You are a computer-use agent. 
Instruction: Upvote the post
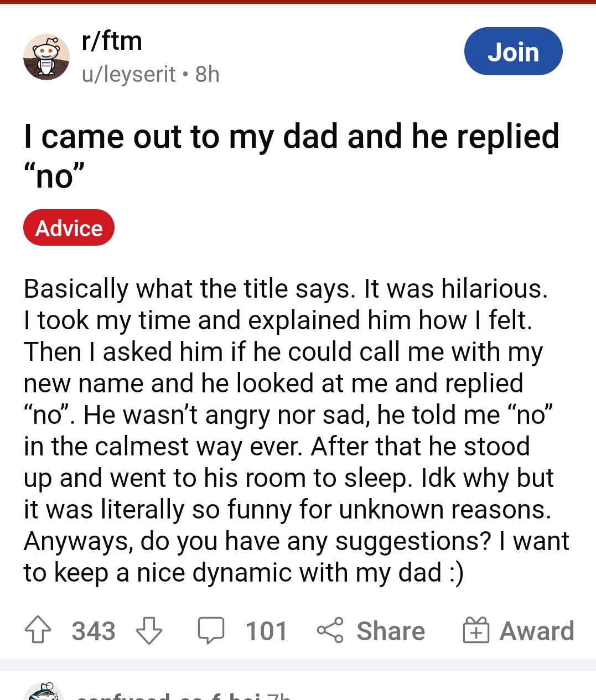click(38, 631)
